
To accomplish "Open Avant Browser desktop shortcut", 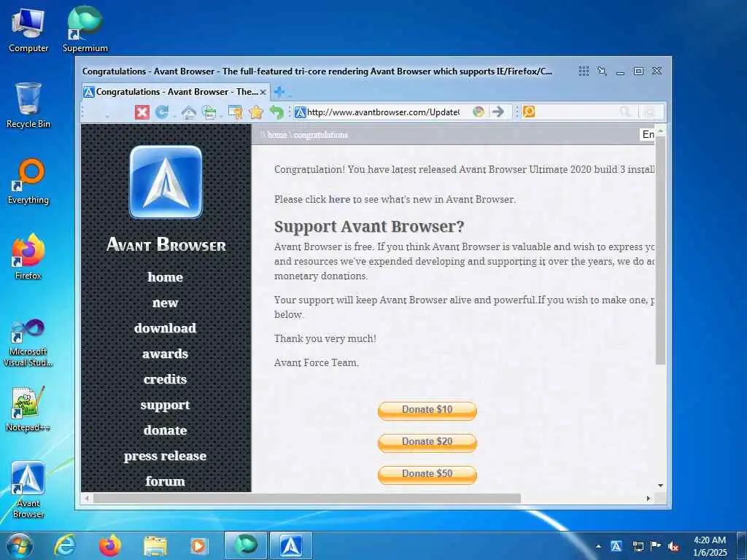I will pos(28,489).
